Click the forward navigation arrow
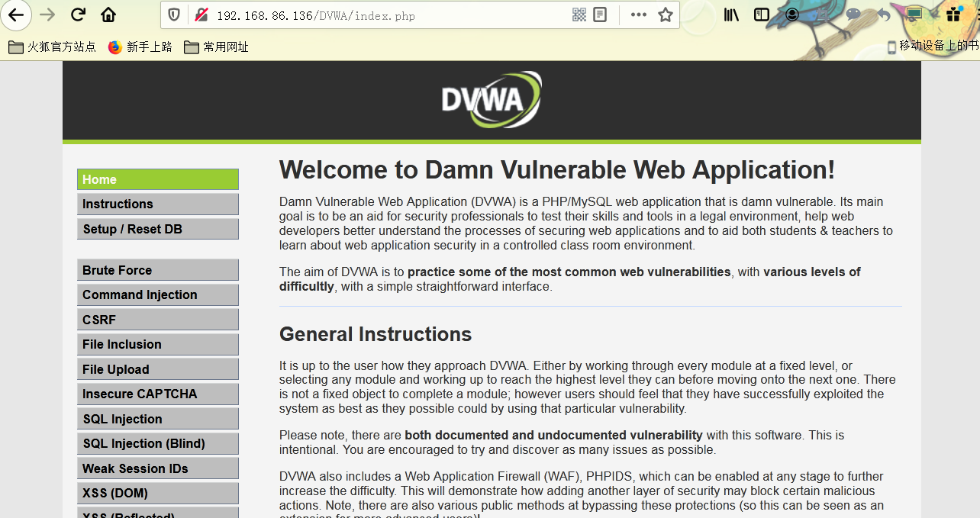Viewport: 980px width, 518px height. coord(47,14)
